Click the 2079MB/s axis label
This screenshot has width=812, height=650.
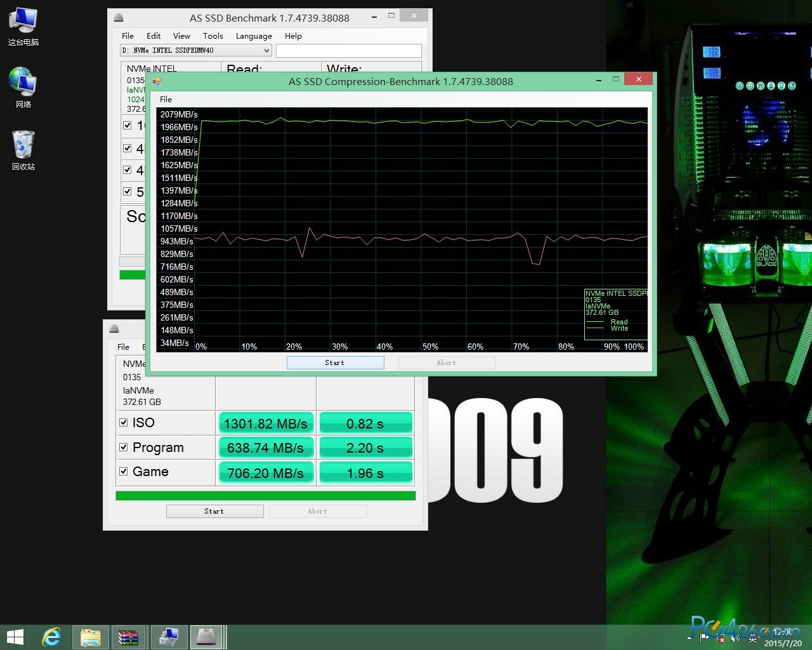tap(179, 114)
